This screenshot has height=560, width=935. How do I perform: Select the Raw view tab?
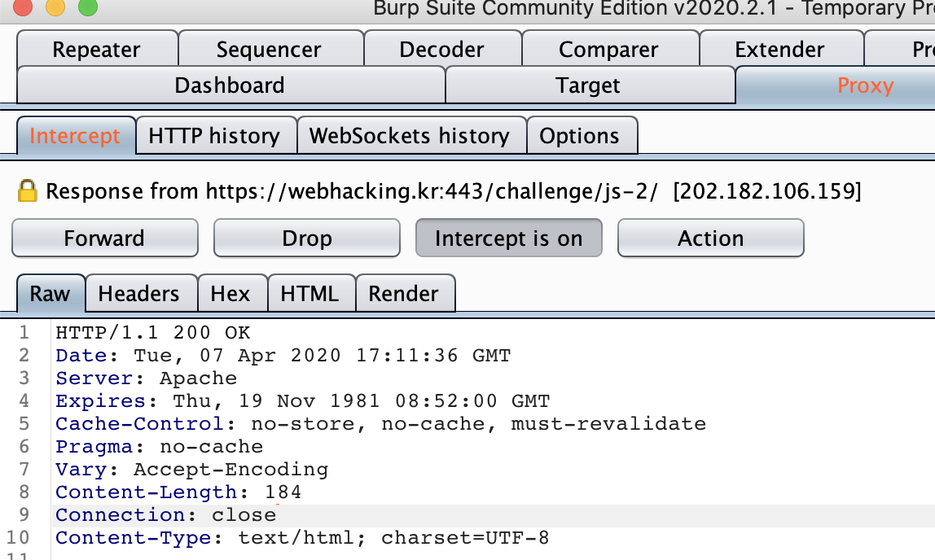pos(50,293)
